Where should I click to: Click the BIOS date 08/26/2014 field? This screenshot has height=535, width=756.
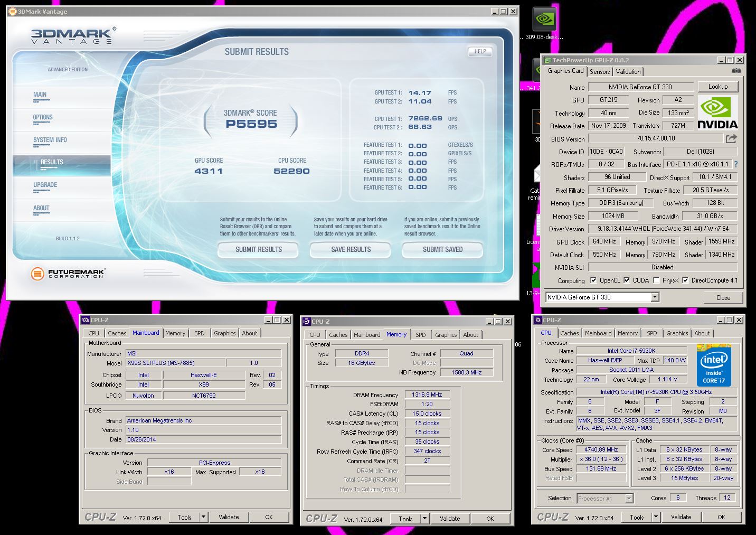203,439
